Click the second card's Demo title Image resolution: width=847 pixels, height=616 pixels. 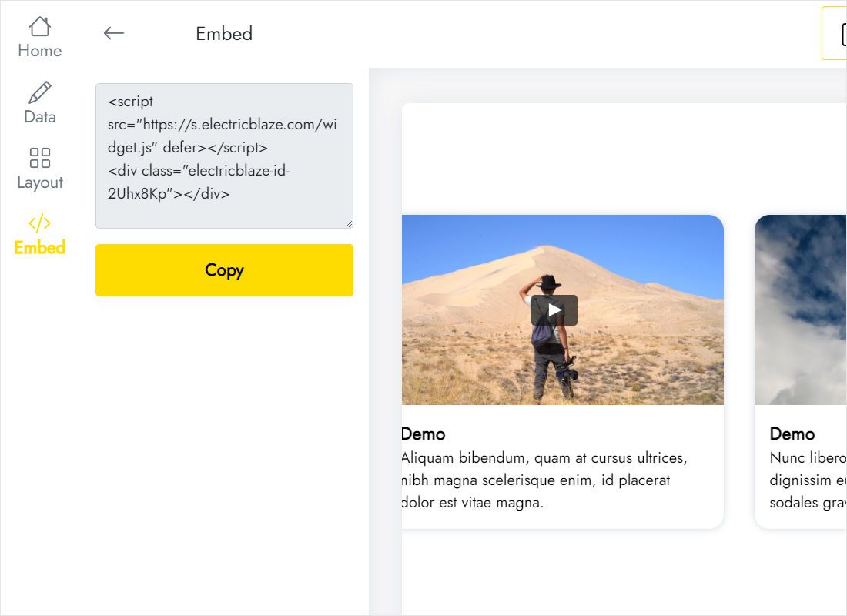[792, 434]
